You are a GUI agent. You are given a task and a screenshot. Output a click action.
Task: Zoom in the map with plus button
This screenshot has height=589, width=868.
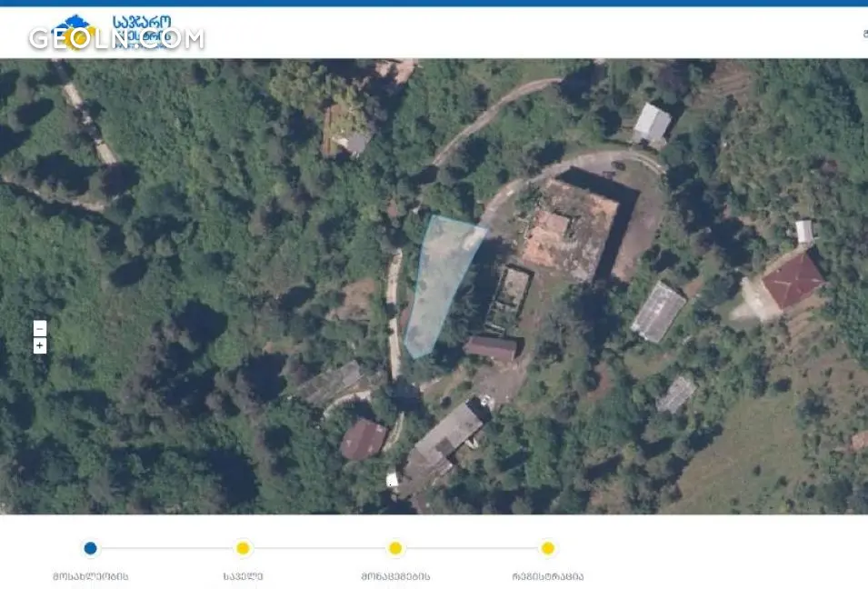(39, 345)
